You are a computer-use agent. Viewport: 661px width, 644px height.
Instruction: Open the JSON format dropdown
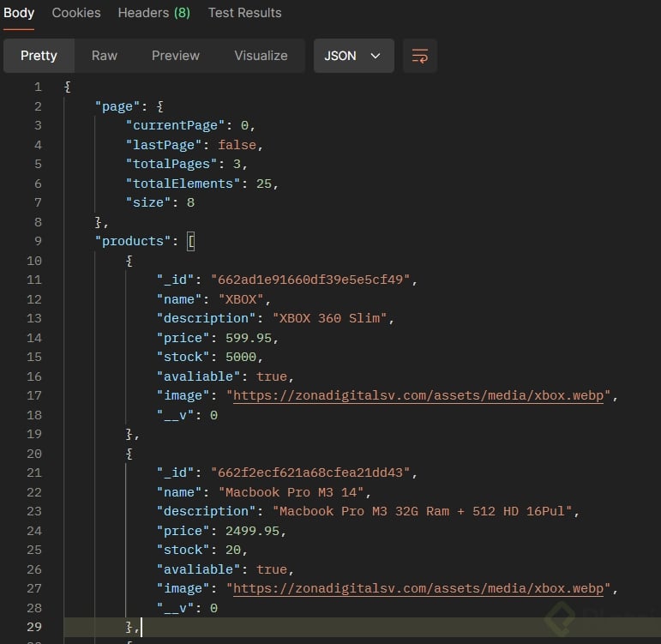tap(353, 56)
